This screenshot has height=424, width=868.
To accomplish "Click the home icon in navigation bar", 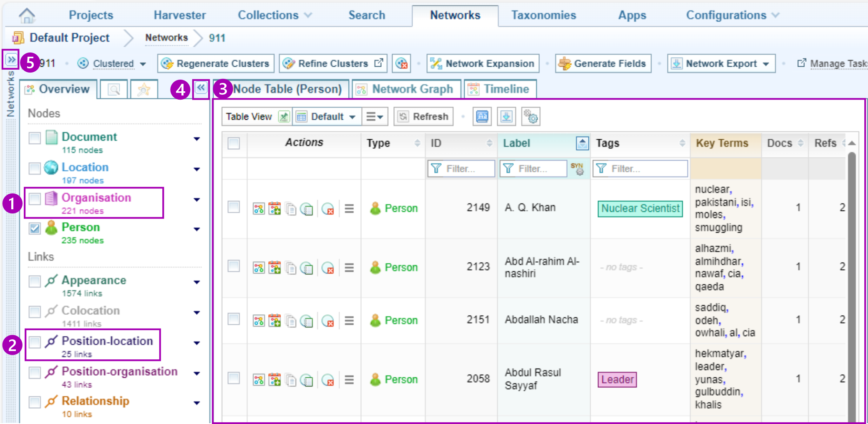I will tap(27, 15).
